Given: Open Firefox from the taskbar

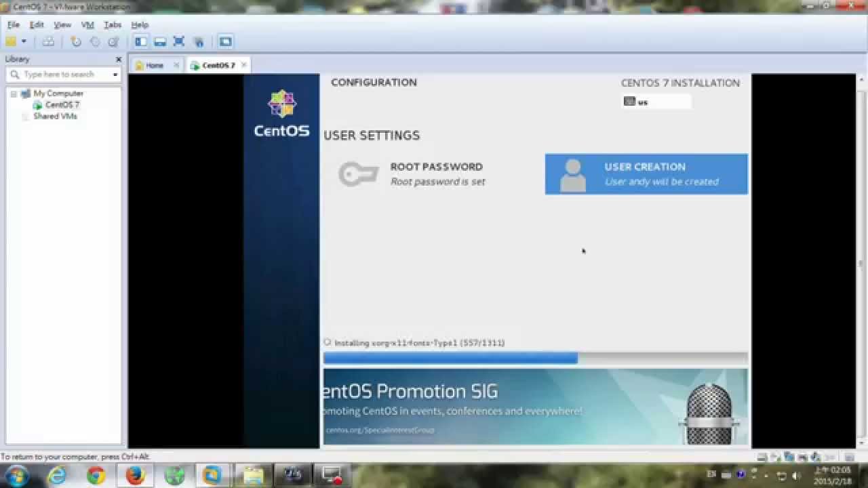Looking at the screenshot, I should point(134,476).
